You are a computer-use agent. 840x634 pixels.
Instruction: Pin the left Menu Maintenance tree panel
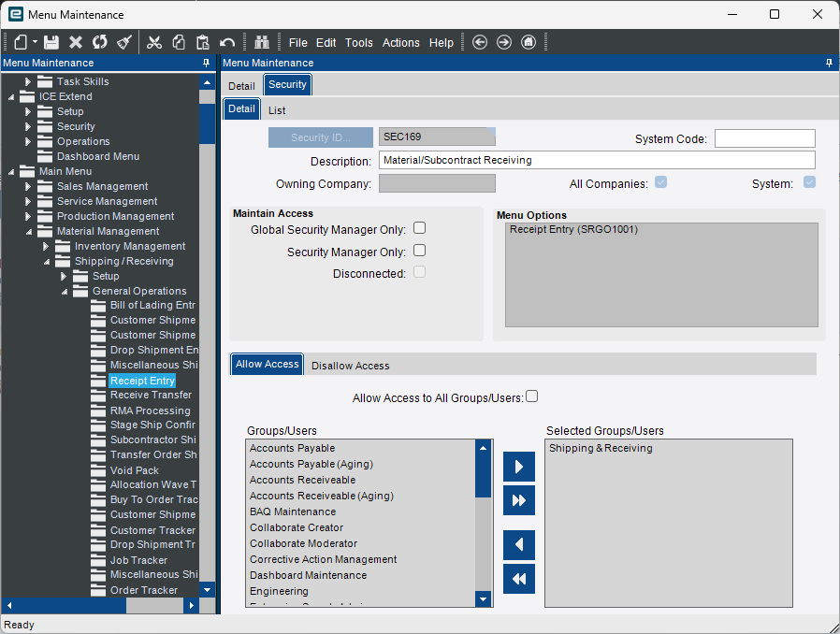206,64
